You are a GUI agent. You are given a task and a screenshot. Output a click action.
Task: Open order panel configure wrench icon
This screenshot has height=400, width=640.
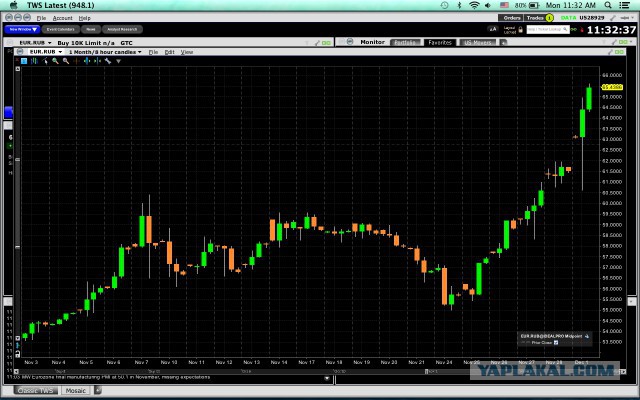point(317,43)
